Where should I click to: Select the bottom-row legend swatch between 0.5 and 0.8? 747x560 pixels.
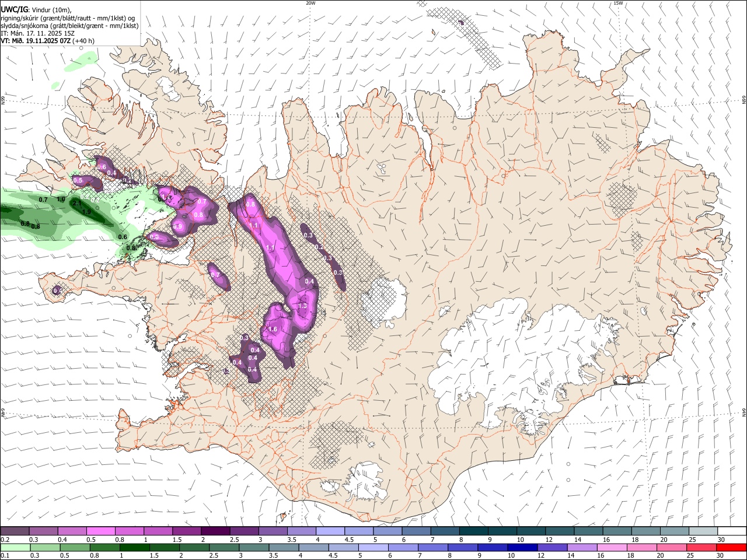coord(75,547)
